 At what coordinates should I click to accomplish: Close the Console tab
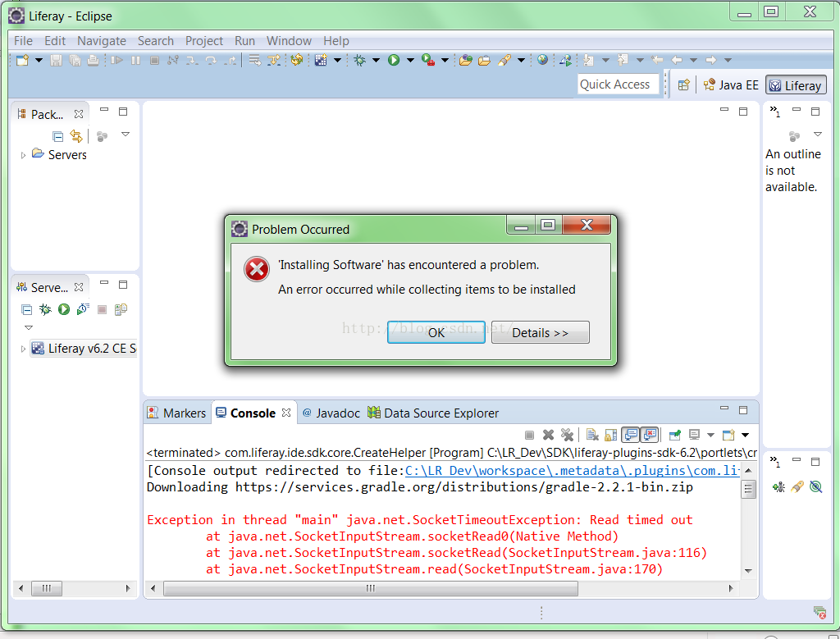[x=286, y=413]
